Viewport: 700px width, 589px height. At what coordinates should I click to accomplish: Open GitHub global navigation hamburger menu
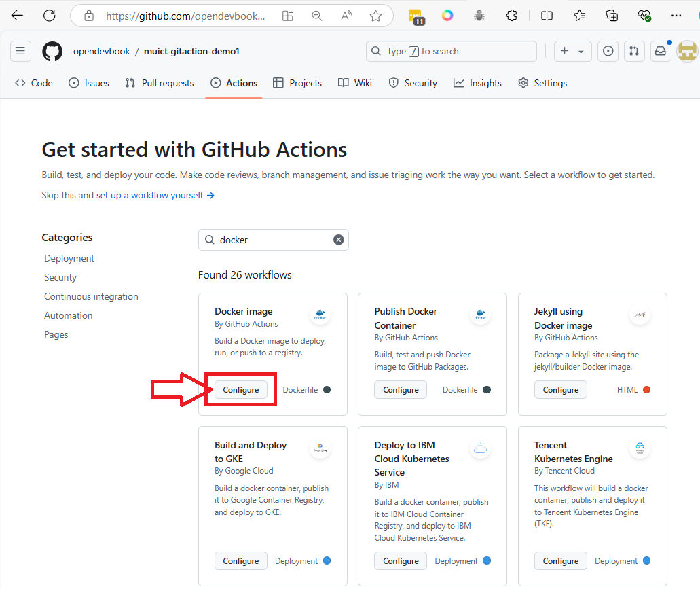tap(20, 51)
